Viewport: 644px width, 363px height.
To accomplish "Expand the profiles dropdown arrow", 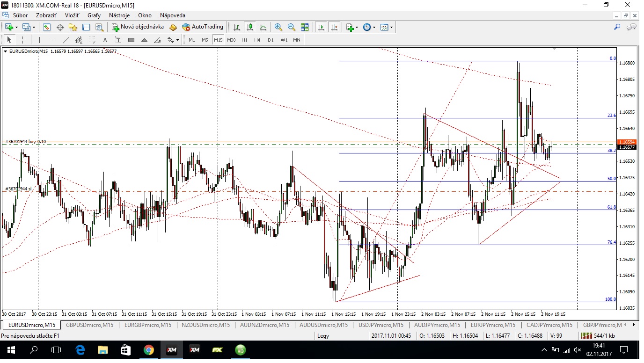I will 34,27.
